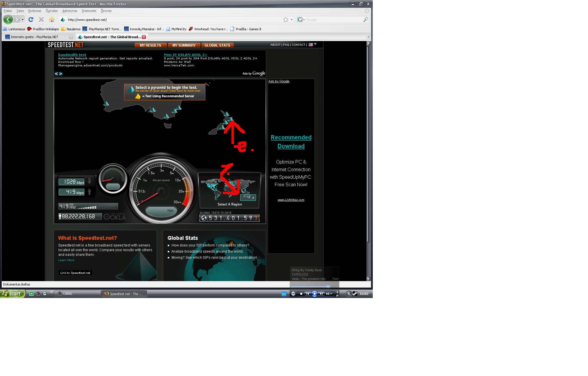Image resolution: width=588 pixels, height=376 pixels.
Task: Select the pyramid server on Australia's west coast
Action: pyautogui.click(x=106, y=104)
